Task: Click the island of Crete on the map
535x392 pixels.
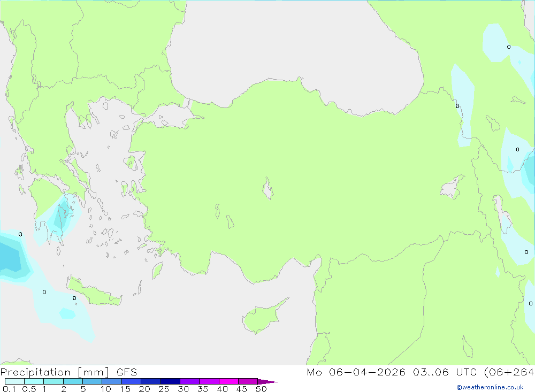Action: coord(94,291)
